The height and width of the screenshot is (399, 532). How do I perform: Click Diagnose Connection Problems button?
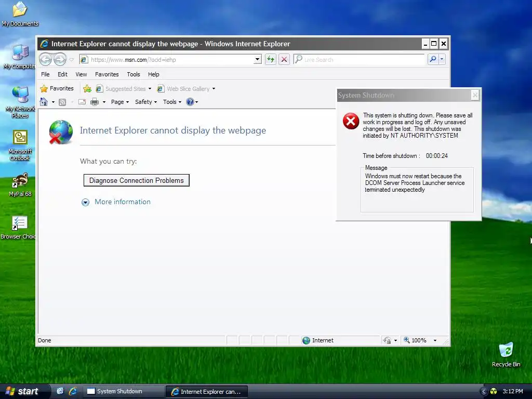[137, 180]
